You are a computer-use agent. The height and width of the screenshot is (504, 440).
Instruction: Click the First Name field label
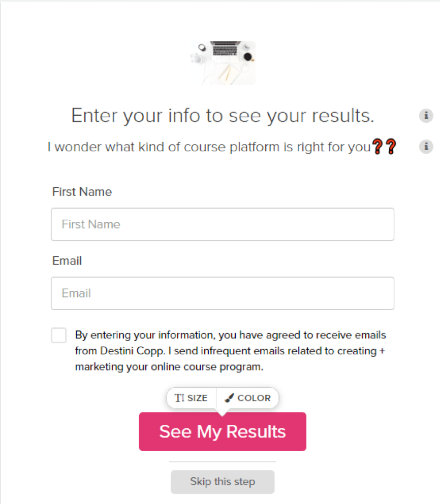click(x=82, y=192)
